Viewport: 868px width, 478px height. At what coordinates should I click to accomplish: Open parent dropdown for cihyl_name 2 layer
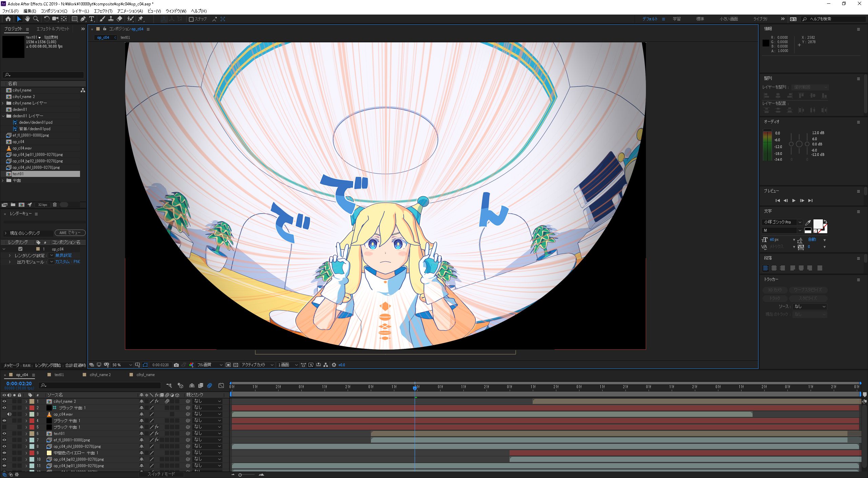pos(207,401)
